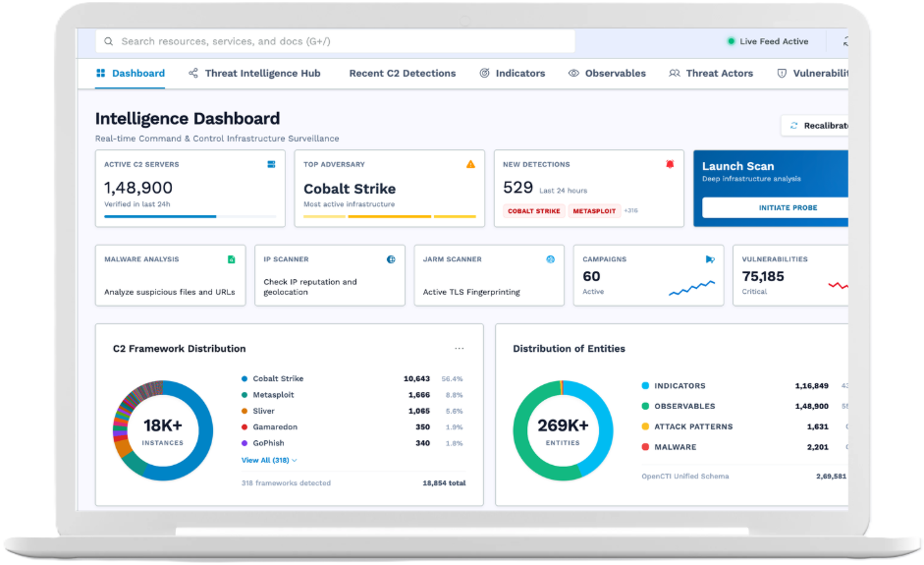Switch to Threat Actors tab
Viewport: 924px width, 565px height.
[711, 73]
